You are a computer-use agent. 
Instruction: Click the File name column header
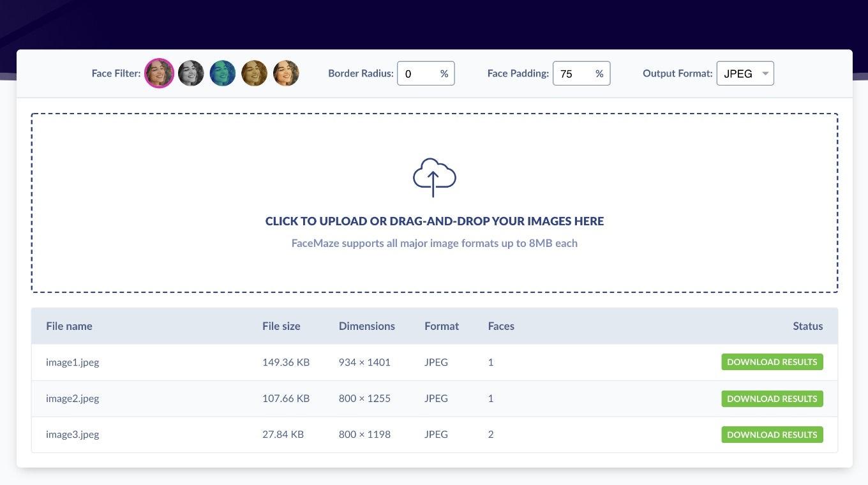69,326
